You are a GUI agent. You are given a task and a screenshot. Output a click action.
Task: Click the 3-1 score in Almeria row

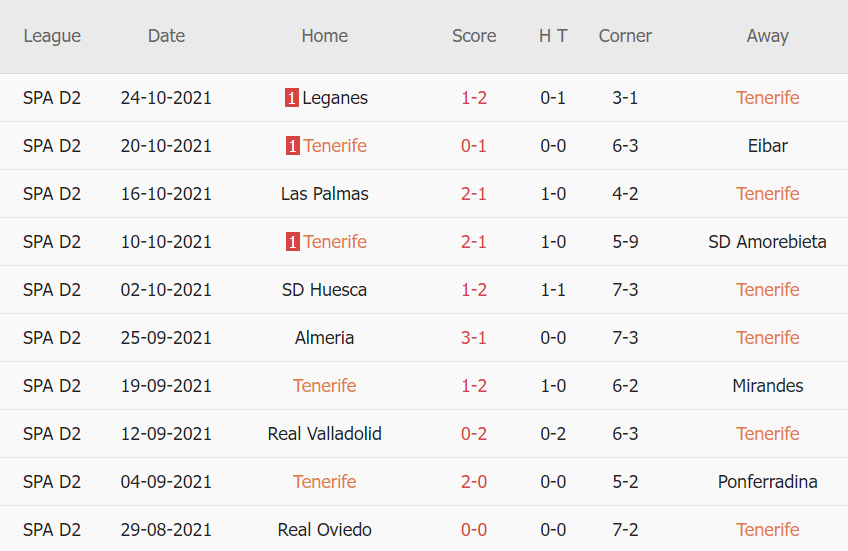474,338
